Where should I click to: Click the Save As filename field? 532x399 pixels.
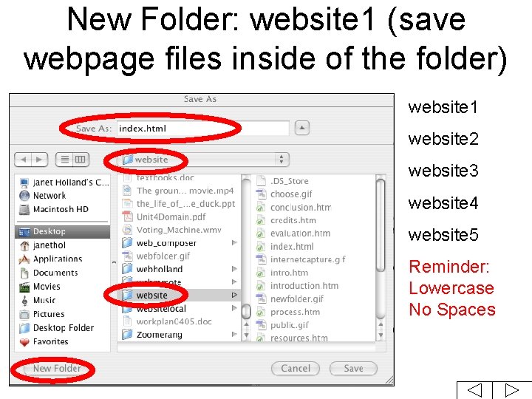[203, 129]
